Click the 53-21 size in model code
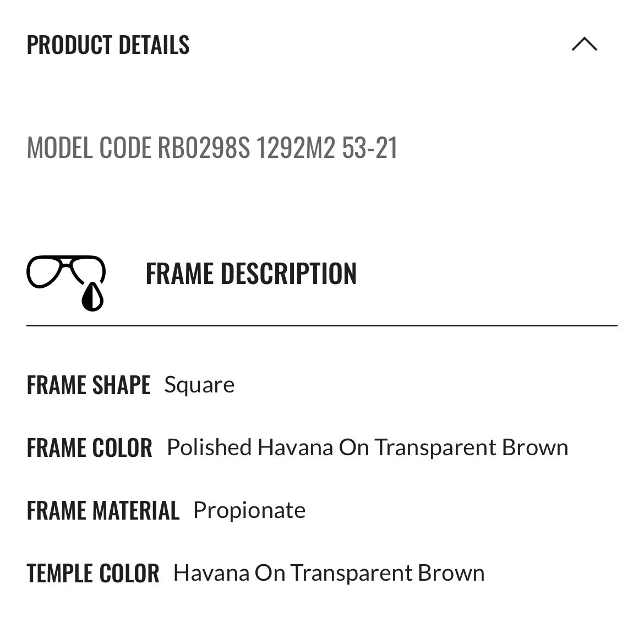This screenshot has width=644, height=644. tap(370, 148)
